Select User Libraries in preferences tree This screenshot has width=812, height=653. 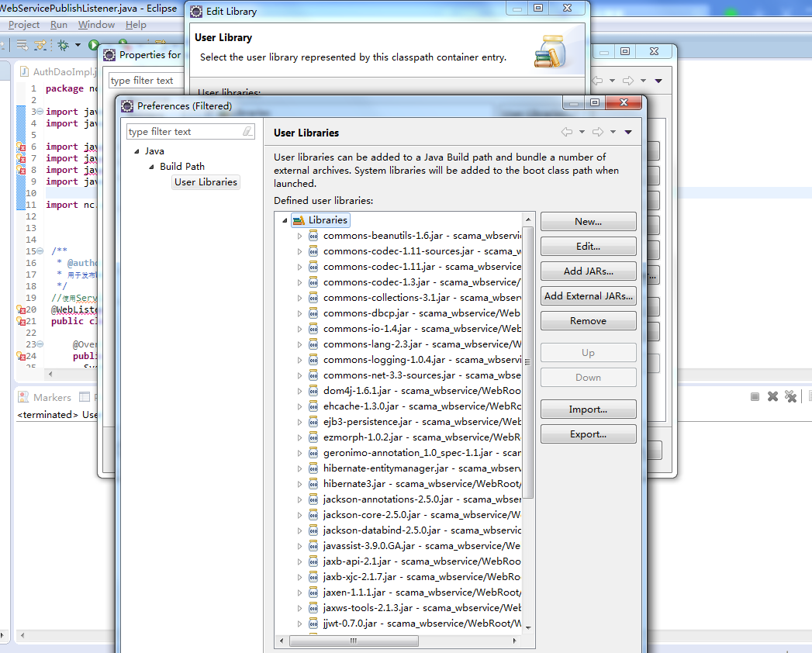(x=206, y=182)
